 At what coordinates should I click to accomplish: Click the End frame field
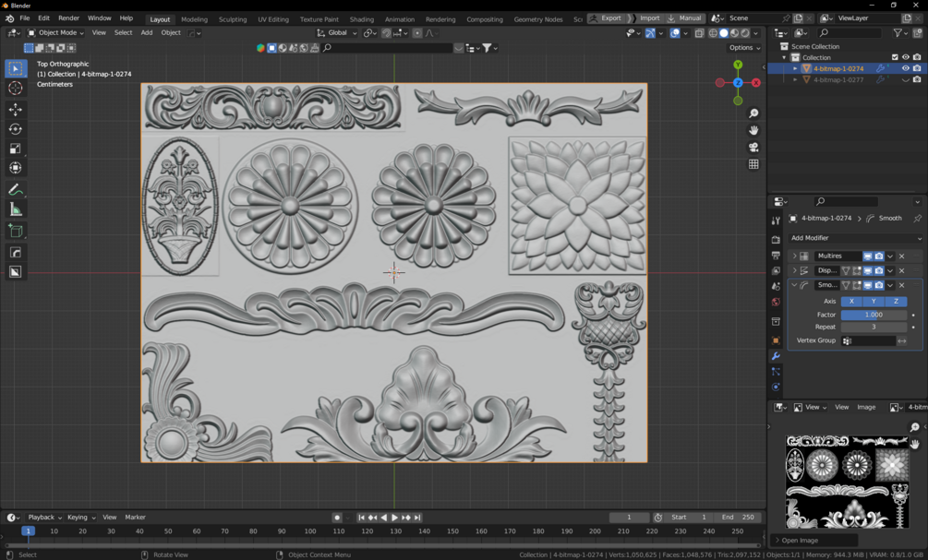pos(739,518)
